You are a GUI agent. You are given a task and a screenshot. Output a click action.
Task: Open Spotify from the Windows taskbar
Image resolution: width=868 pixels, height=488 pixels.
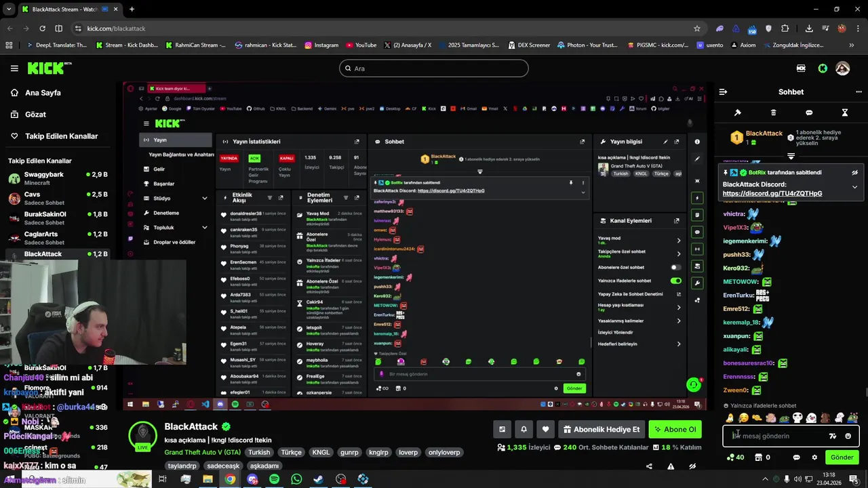(x=274, y=479)
